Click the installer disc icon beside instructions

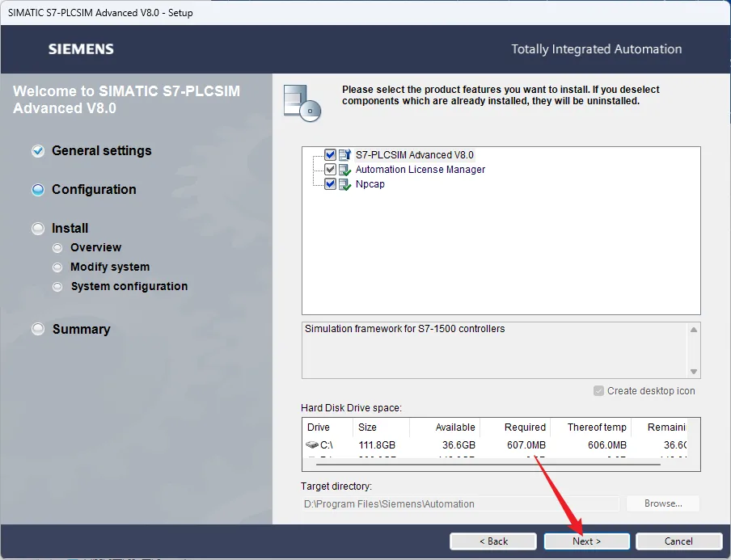302,103
